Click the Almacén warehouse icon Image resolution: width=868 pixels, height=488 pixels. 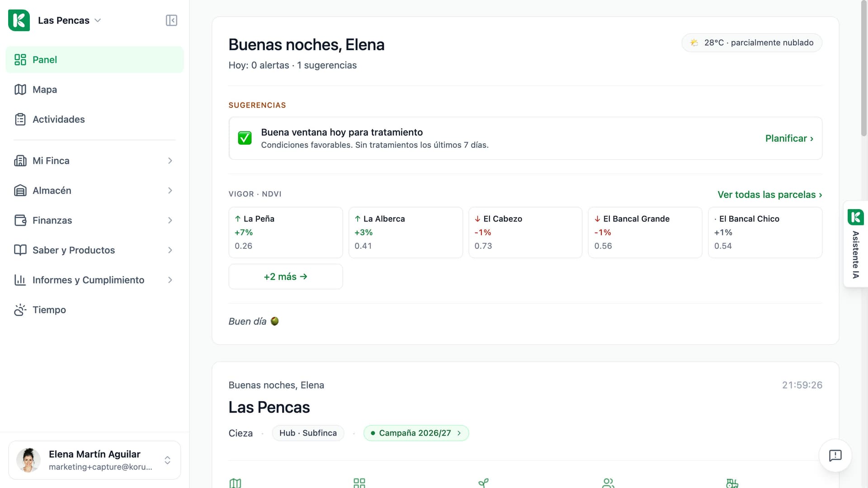click(x=20, y=191)
